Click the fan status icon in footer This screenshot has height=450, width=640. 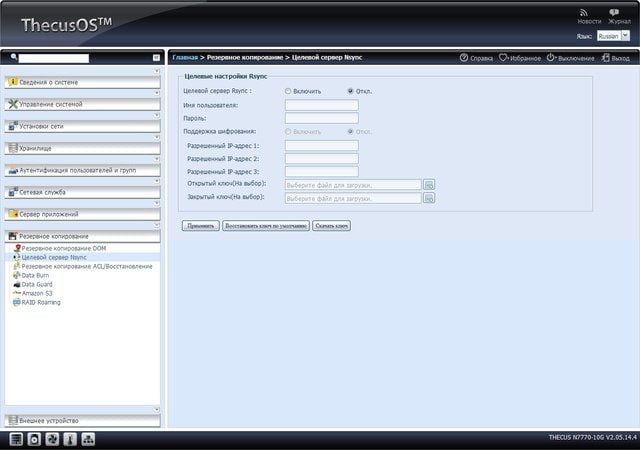click(x=52, y=439)
